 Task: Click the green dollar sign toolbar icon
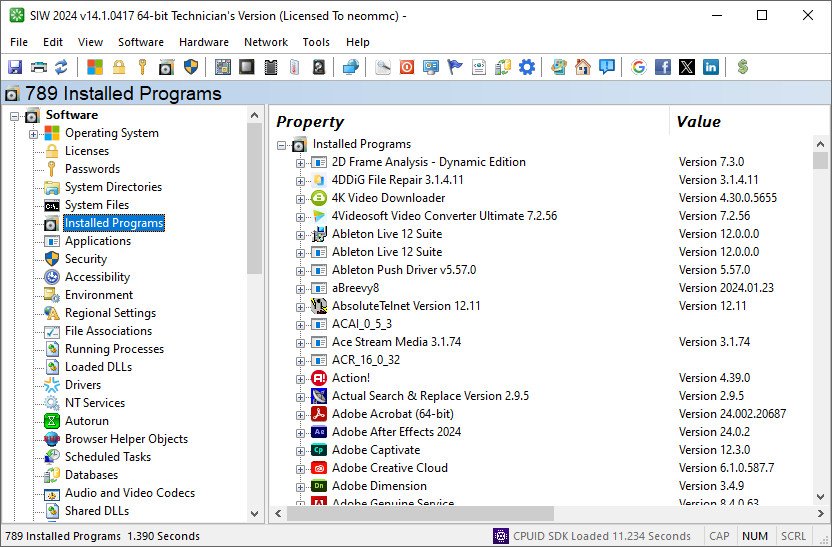[x=742, y=67]
